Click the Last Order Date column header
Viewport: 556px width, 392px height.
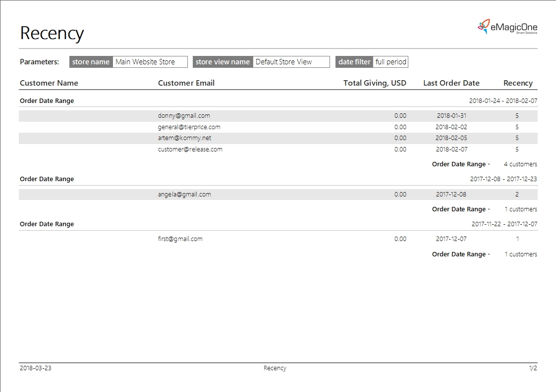pos(451,83)
